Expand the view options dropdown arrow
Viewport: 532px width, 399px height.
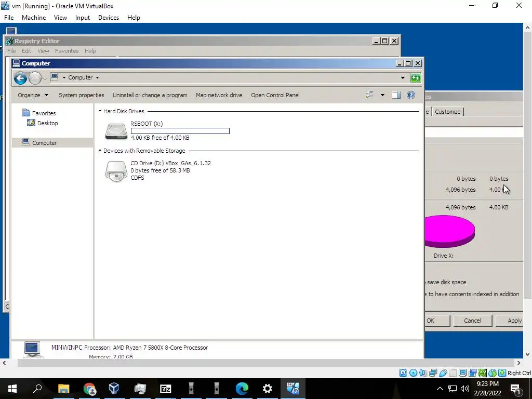[x=382, y=95]
